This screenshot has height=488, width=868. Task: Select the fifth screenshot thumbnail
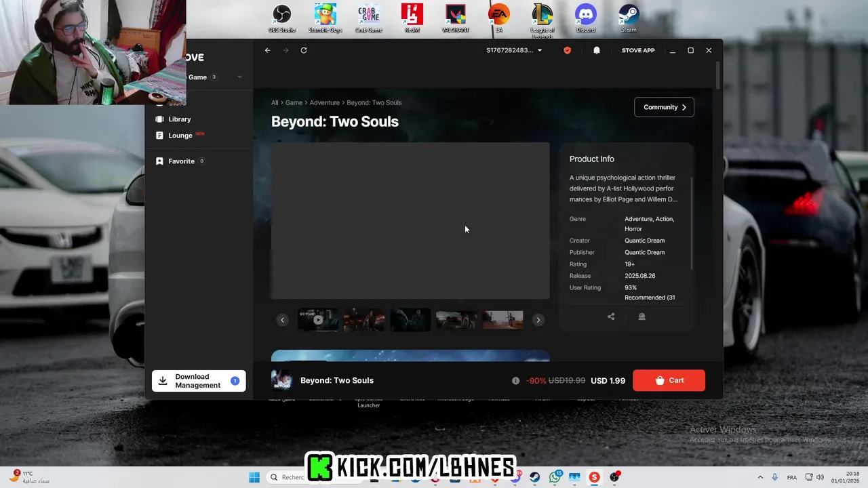(x=502, y=320)
